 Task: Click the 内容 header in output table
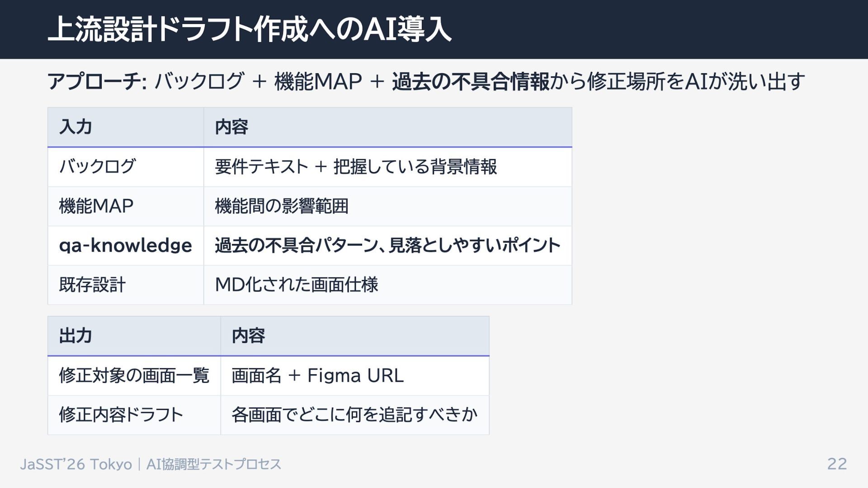(248, 336)
